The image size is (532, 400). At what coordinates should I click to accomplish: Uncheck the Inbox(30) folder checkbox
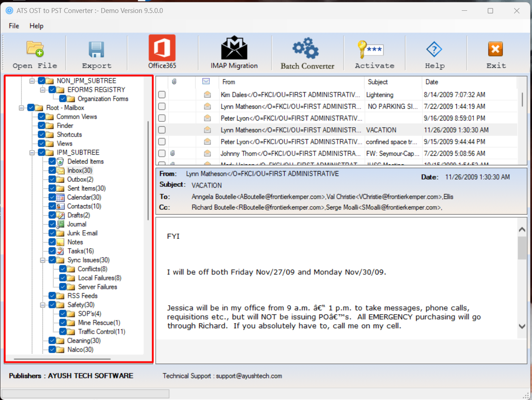(x=52, y=171)
